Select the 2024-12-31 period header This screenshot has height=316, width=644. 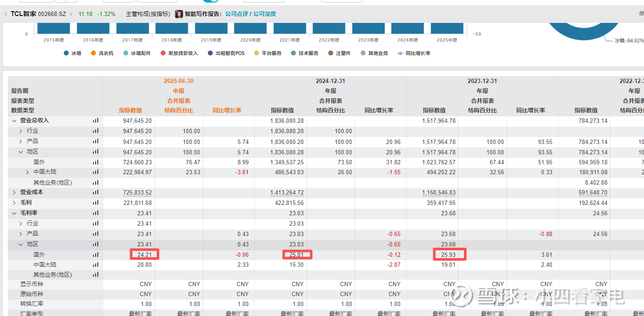330,81
